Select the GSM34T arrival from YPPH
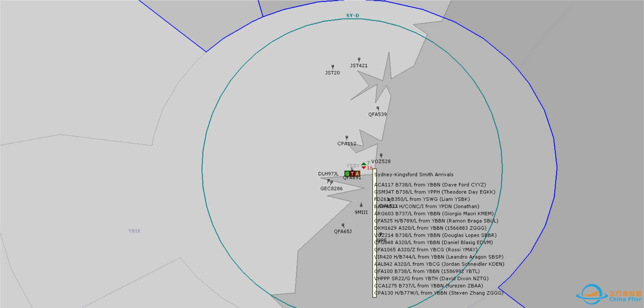 click(435, 192)
